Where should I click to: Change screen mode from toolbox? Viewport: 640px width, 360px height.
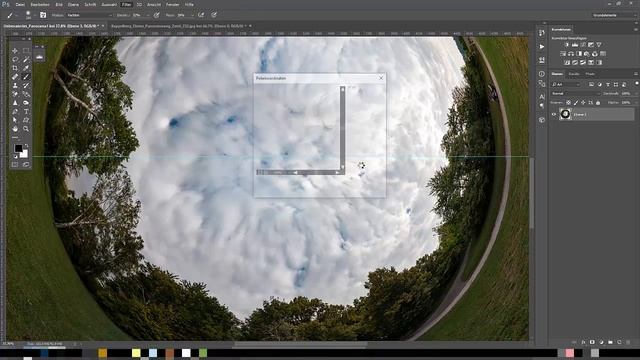coord(26,164)
